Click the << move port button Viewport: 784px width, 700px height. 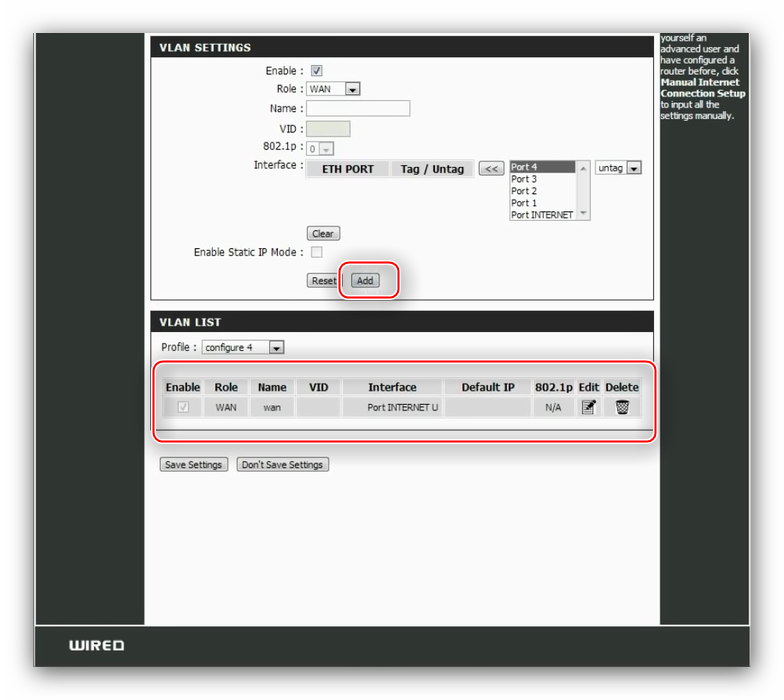coord(491,168)
